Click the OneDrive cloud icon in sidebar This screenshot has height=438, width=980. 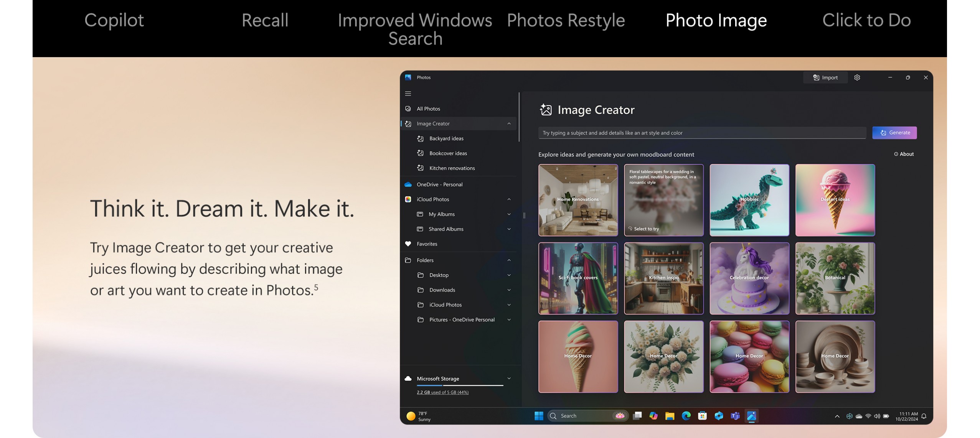coord(408,184)
